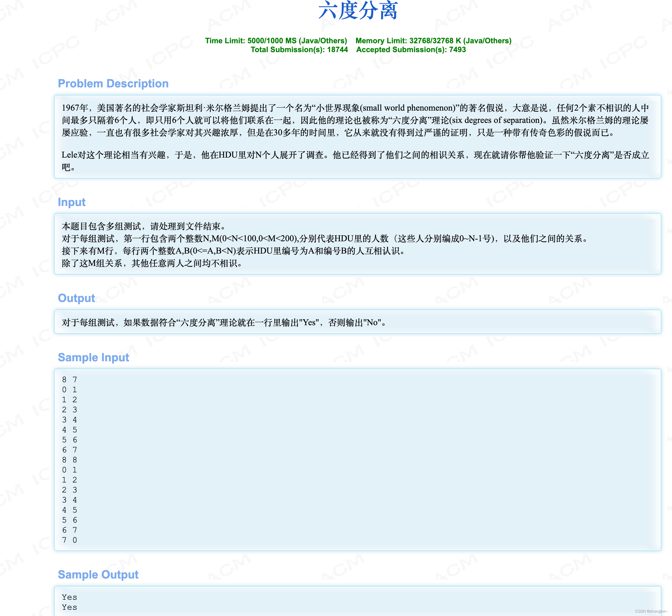Click the paragraph starting with 1967年

pyautogui.click(x=355, y=120)
